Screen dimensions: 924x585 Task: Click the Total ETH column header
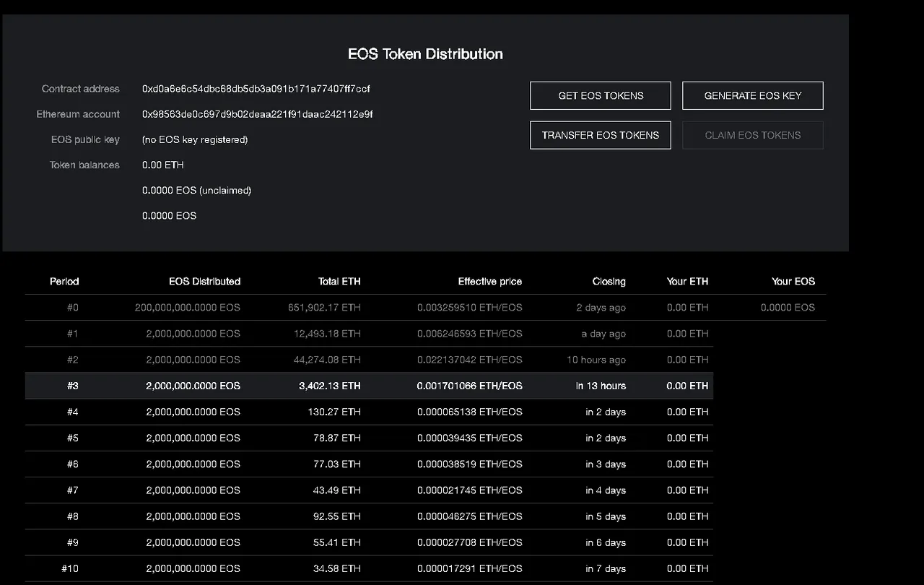(339, 282)
